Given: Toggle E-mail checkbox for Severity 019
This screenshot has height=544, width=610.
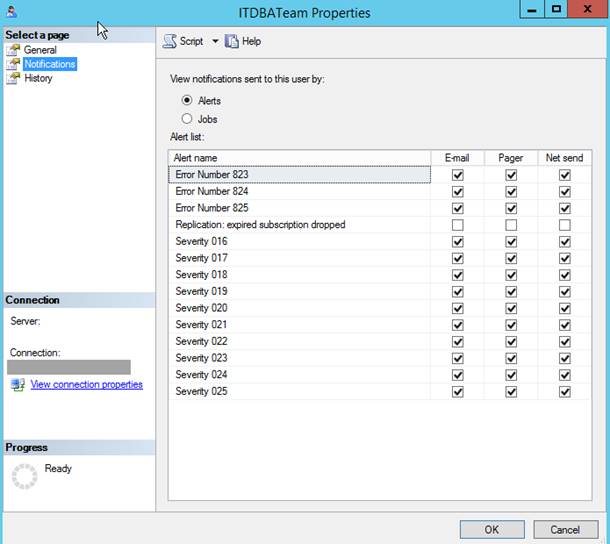Looking at the screenshot, I should coord(458,292).
